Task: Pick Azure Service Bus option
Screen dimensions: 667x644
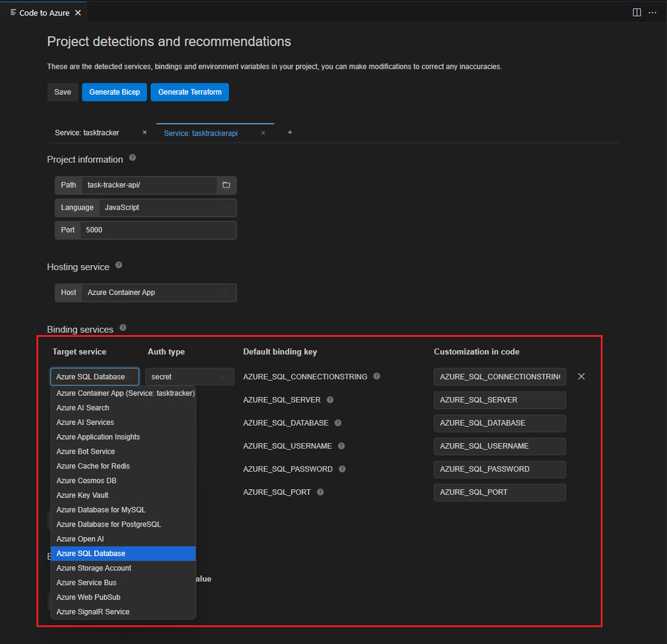Action: 124,583
